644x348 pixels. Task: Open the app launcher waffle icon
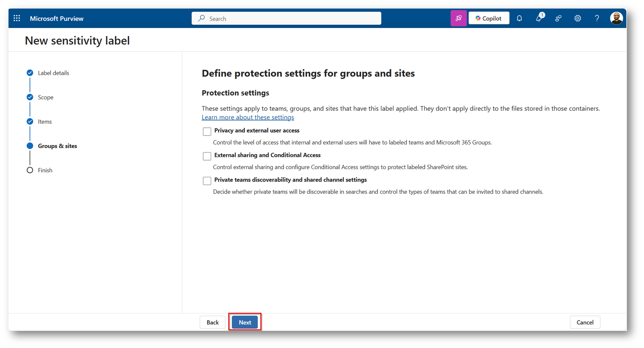coord(17,18)
